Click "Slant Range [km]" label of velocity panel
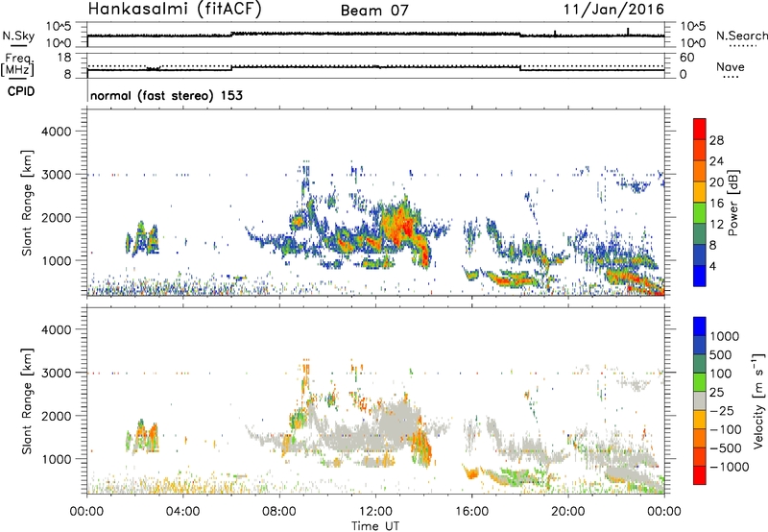Image resolution: width=768 pixels, height=532 pixels. tap(27, 400)
